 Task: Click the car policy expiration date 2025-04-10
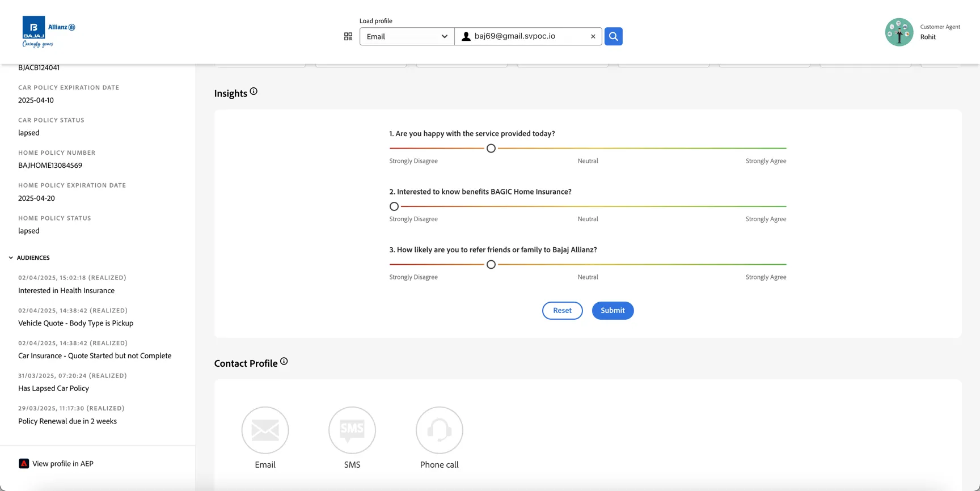tap(36, 100)
